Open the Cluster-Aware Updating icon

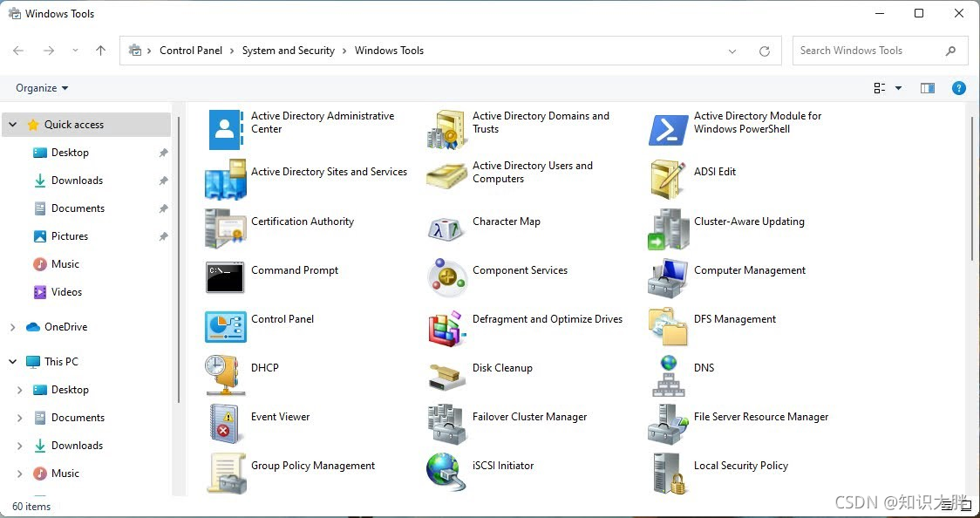(668, 228)
